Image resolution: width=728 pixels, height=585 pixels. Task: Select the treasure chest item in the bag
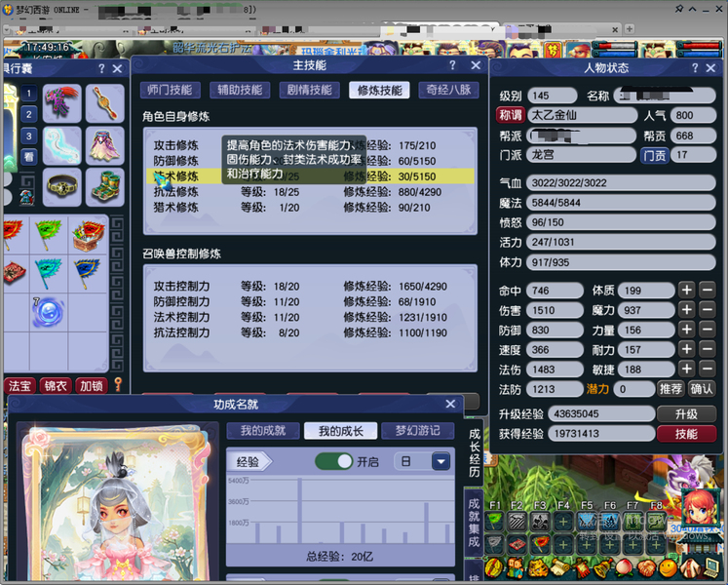pos(90,235)
